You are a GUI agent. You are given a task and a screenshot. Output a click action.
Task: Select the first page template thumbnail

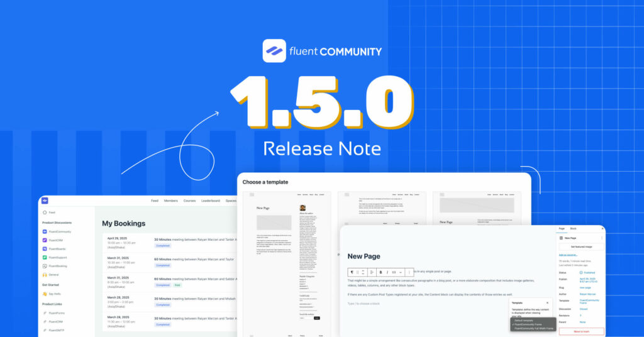287,264
